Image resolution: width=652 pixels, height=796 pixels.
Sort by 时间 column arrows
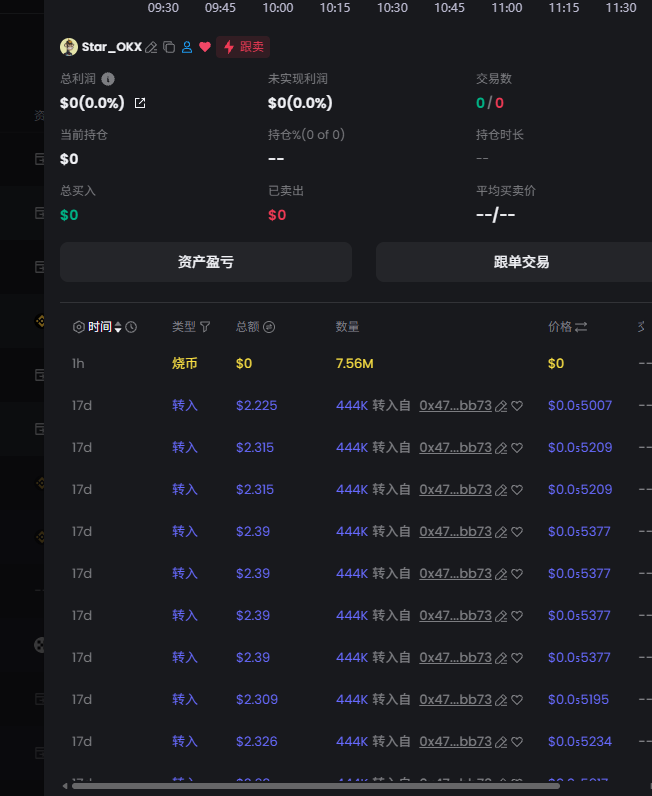point(118,327)
